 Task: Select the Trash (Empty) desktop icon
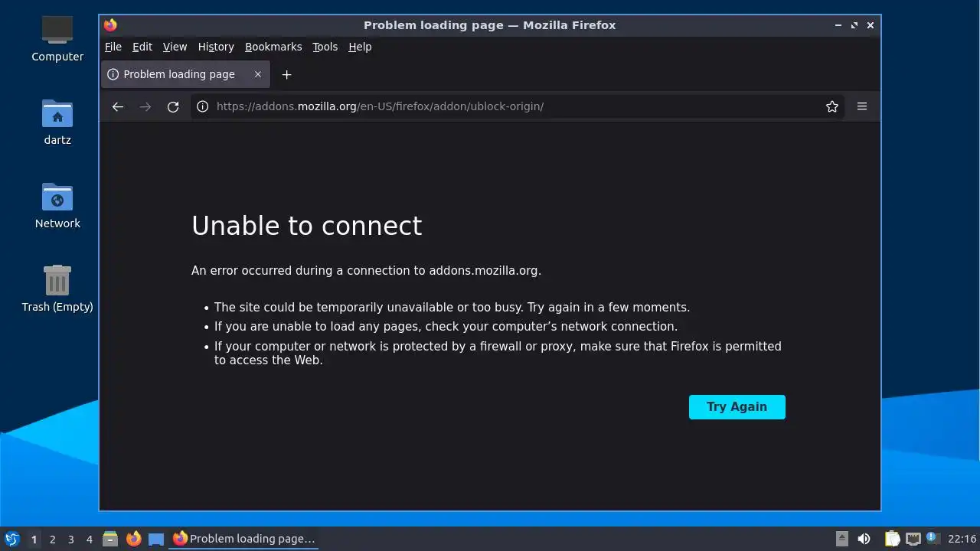[x=57, y=289]
